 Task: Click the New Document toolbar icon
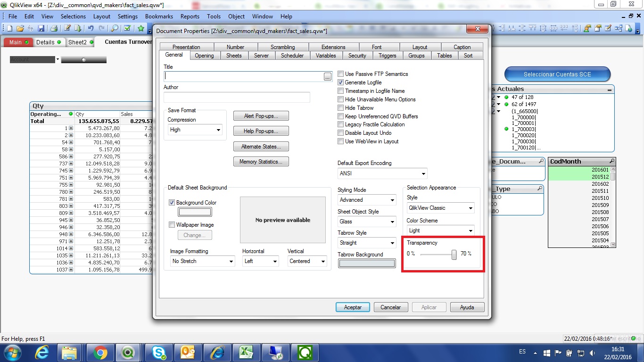click(x=9, y=28)
